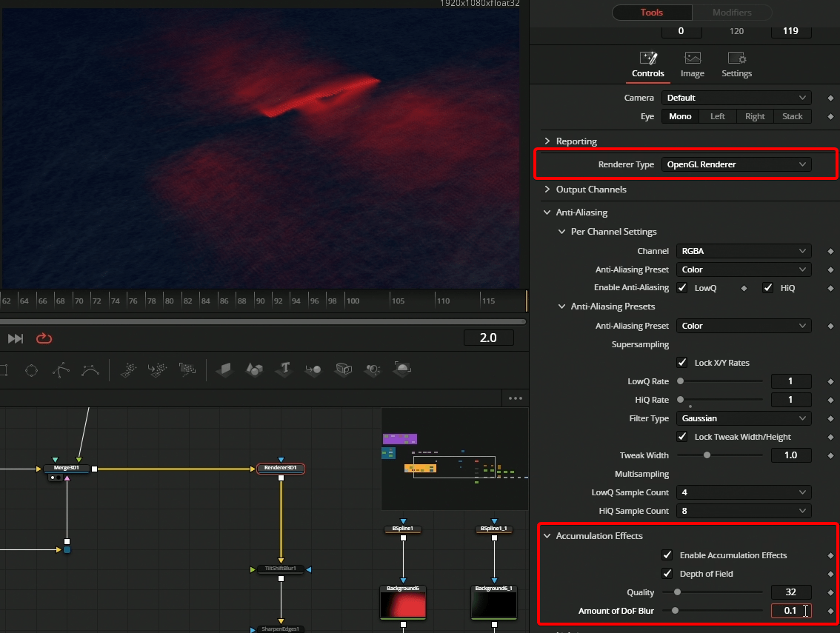Collapse the Anti-Aliasing section
Image resolution: width=840 pixels, height=633 pixels.
[547, 212]
